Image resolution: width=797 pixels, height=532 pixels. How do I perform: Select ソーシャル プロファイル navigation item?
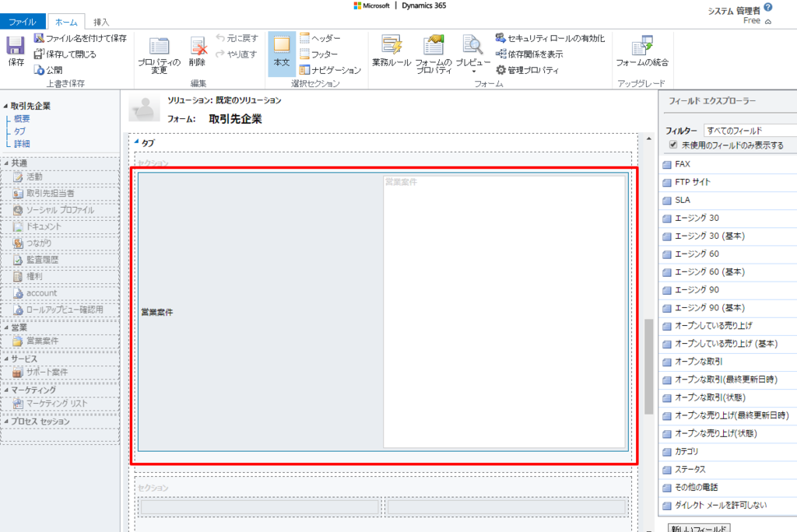click(60, 210)
